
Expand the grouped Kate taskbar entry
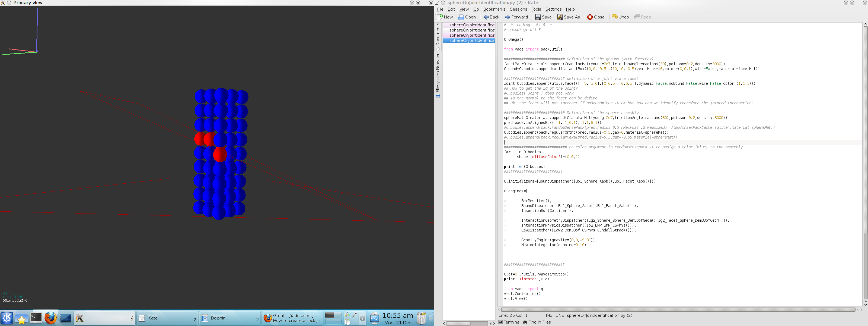167,318
